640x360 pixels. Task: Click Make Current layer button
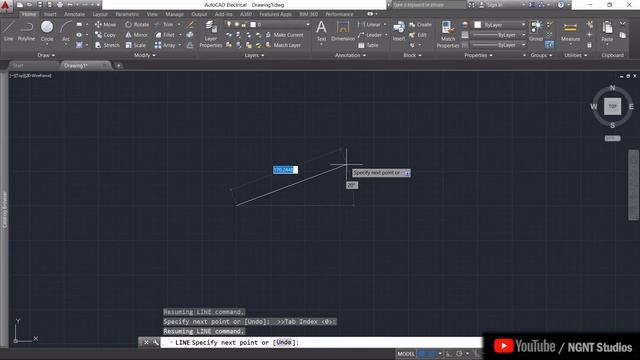click(284, 35)
